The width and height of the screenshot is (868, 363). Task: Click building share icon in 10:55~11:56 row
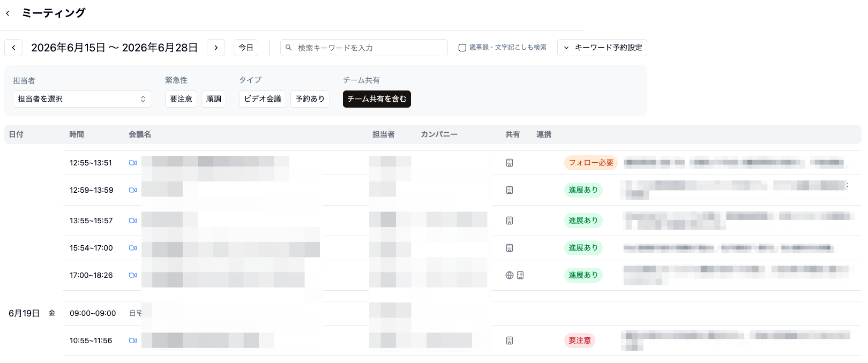510,341
